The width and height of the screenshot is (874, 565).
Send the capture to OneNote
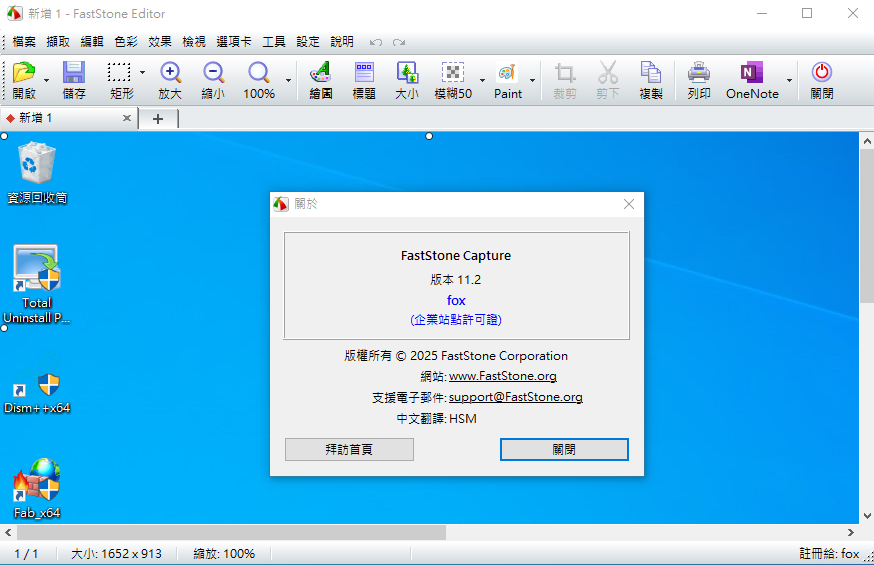coord(752,80)
